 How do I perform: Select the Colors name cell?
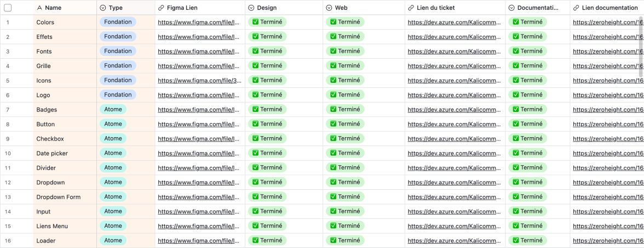coord(65,22)
